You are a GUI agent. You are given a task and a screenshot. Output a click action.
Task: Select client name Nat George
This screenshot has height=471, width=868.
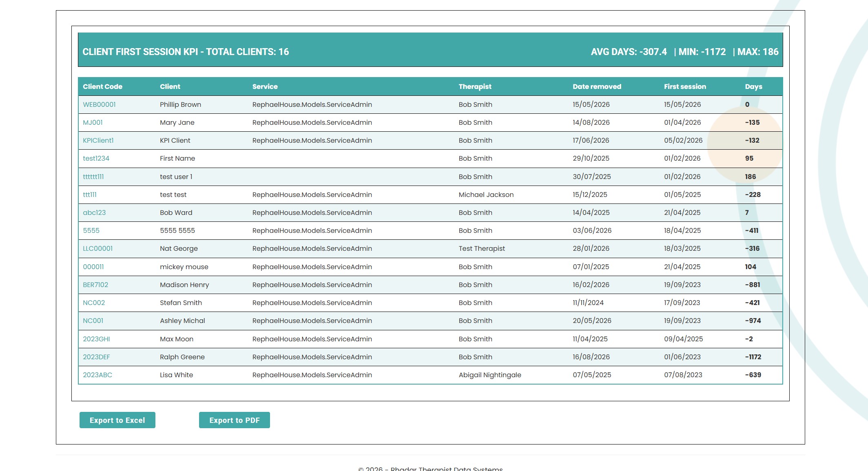pos(179,248)
